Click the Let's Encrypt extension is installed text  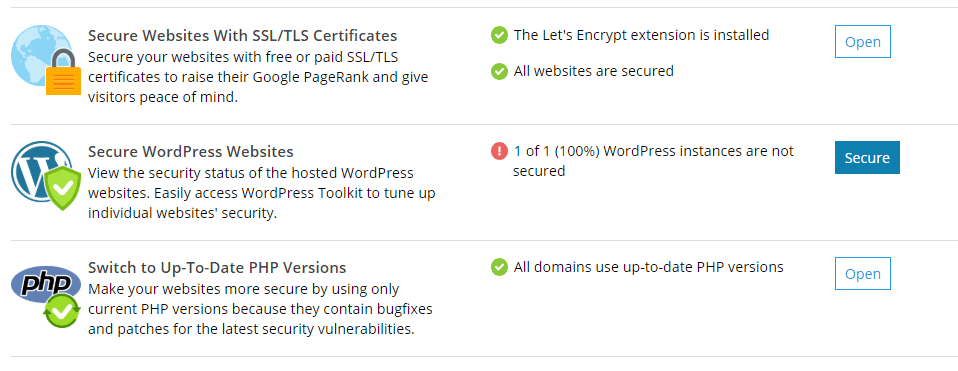click(641, 35)
